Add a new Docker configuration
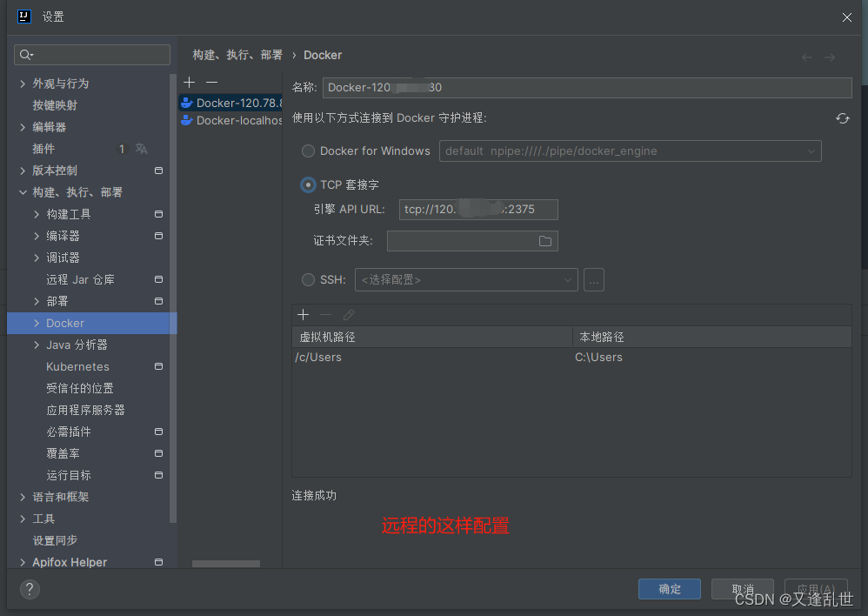868x616 pixels. [x=190, y=83]
